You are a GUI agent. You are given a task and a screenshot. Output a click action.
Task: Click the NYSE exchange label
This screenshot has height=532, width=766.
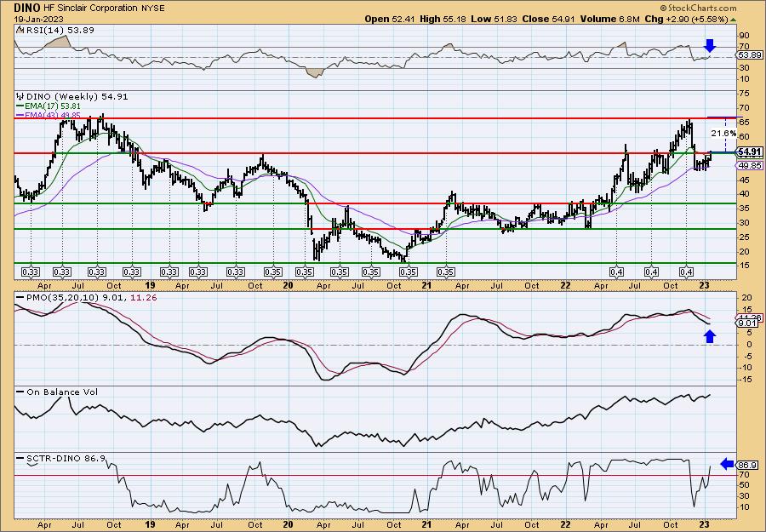[x=152, y=9]
